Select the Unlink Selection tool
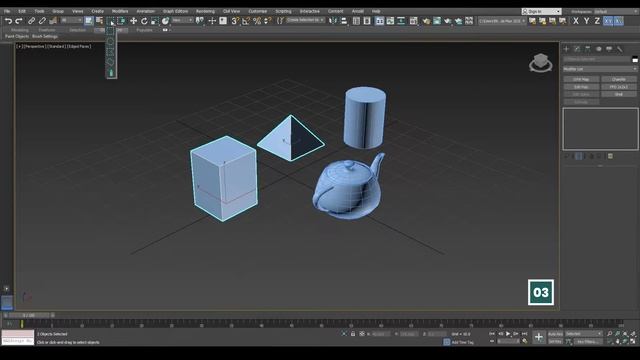Screen dimensions: 640x360 42,21
